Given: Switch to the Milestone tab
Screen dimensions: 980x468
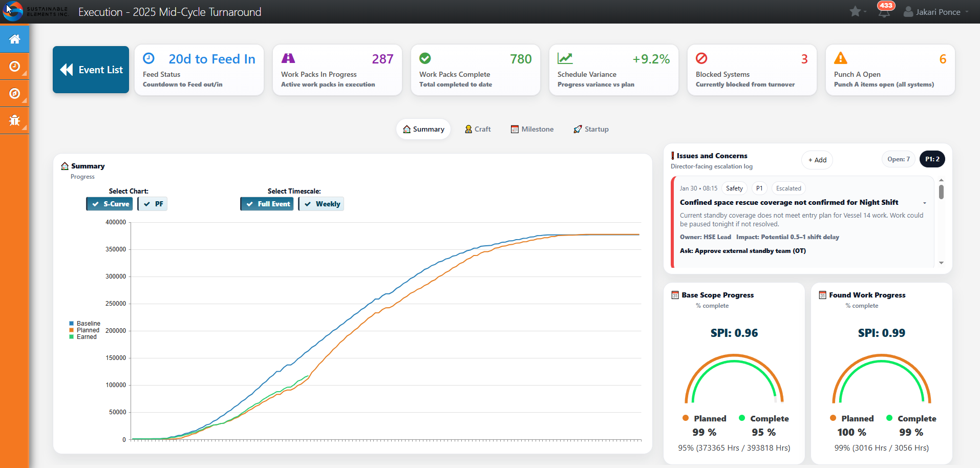Looking at the screenshot, I should pos(532,129).
